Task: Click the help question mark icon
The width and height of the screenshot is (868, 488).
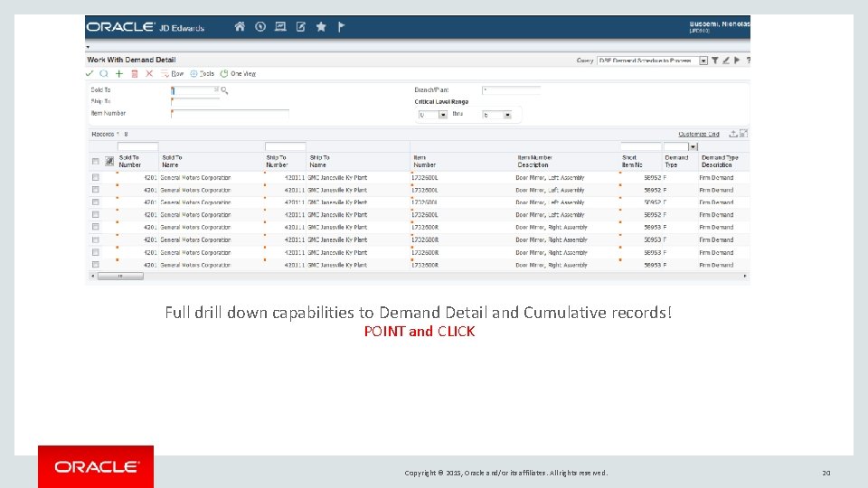Action: click(x=748, y=61)
